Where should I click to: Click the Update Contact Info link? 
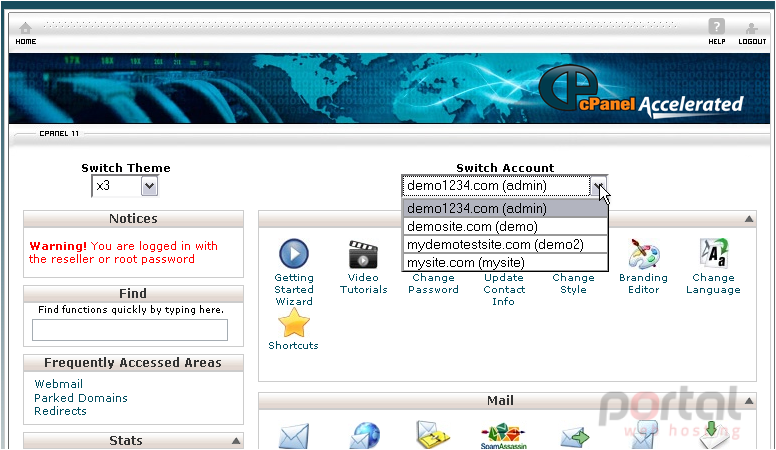point(504,290)
